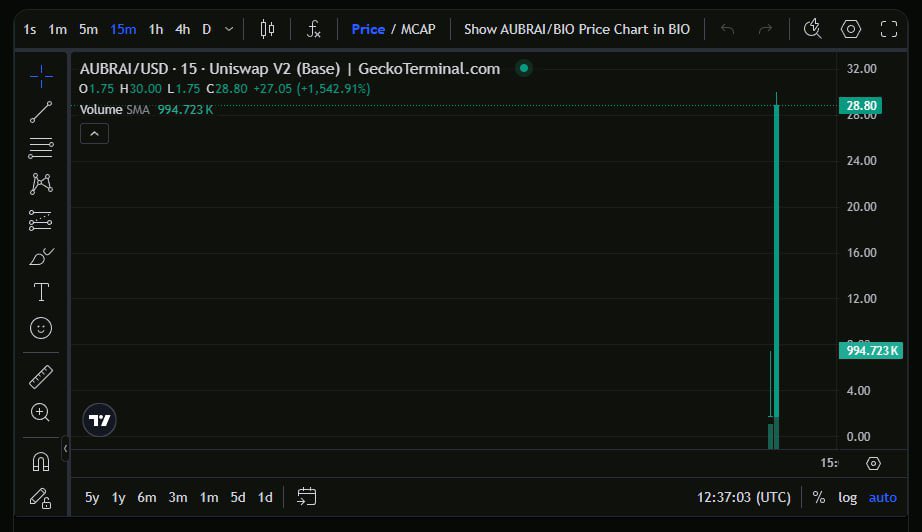Open the Fibonacci retracement tool
The height and width of the screenshot is (532, 922).
coord(41,148)
